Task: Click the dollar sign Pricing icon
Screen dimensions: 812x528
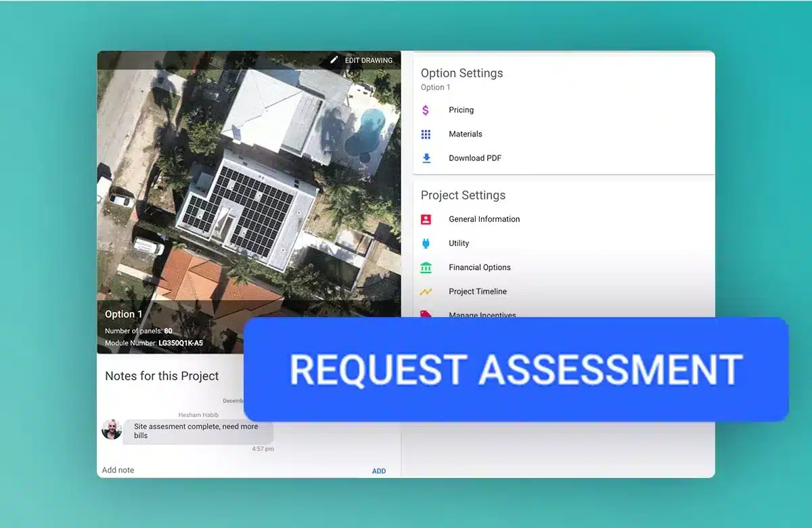Action: (426, 110)
